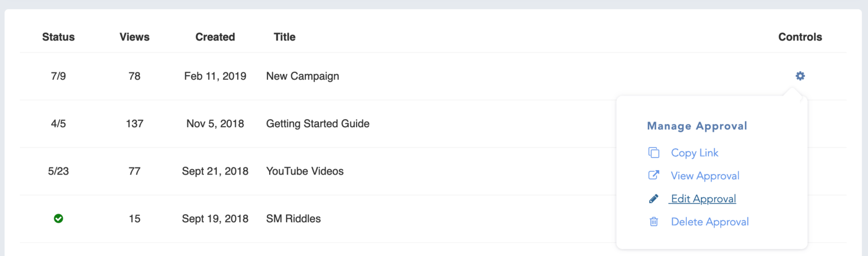Image resolution: width=868 pixels, height=256 pixels.
Task: Sort by the Status column header
Action: coord(59,37)
